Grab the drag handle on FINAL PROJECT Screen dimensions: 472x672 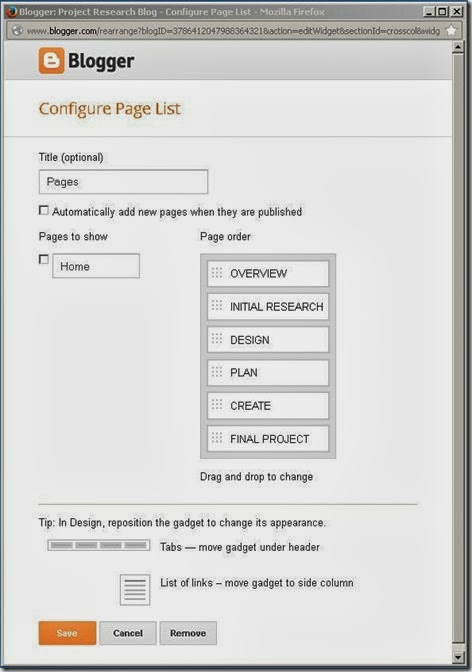click(217, 438)
